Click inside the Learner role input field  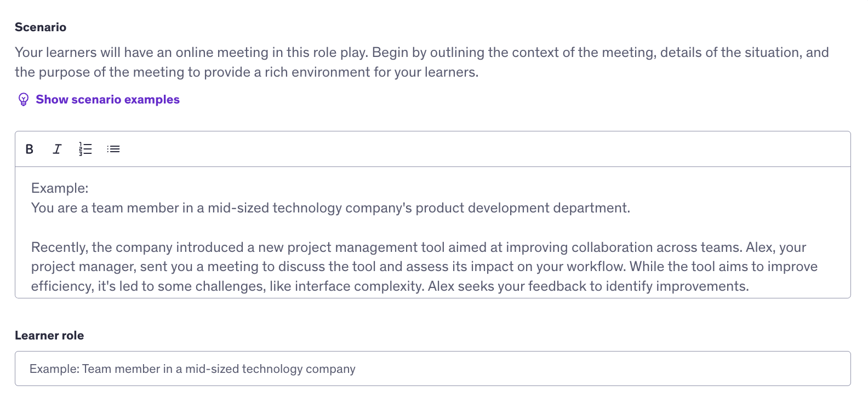coord(432,369)
